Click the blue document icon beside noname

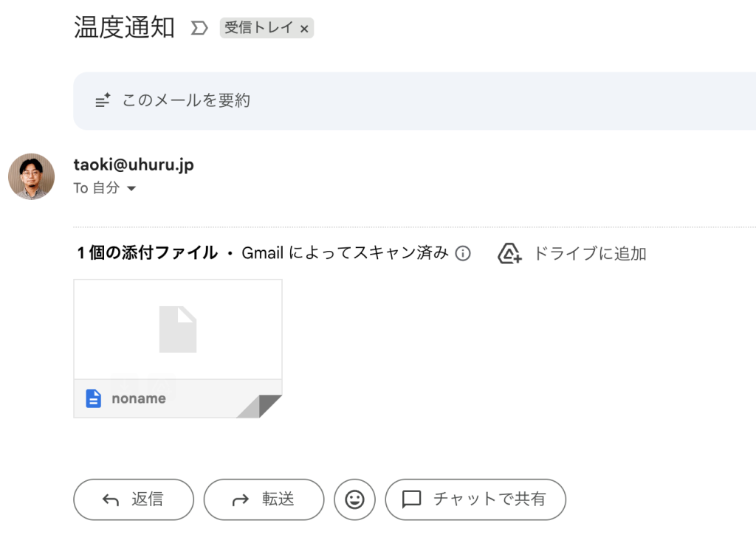pyautogui.click(x=94, y=398)
